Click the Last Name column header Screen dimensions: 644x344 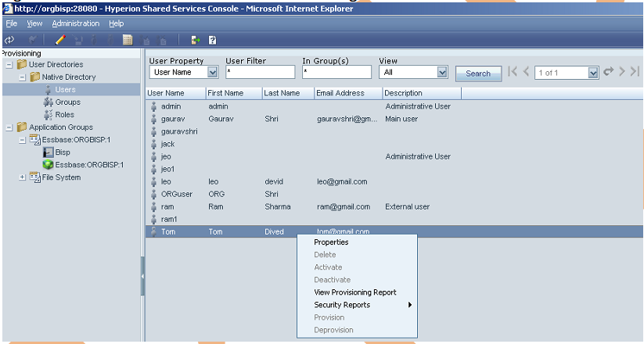coord(288,93)
